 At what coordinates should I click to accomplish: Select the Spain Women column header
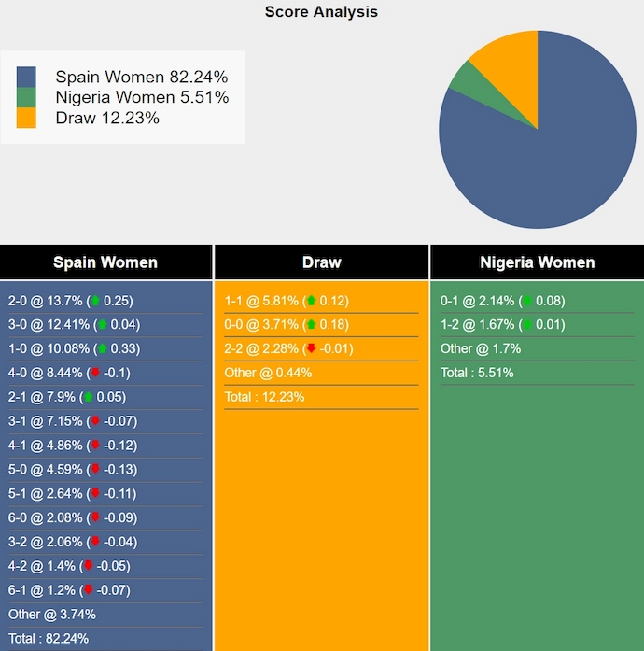[x=105, y=262]
